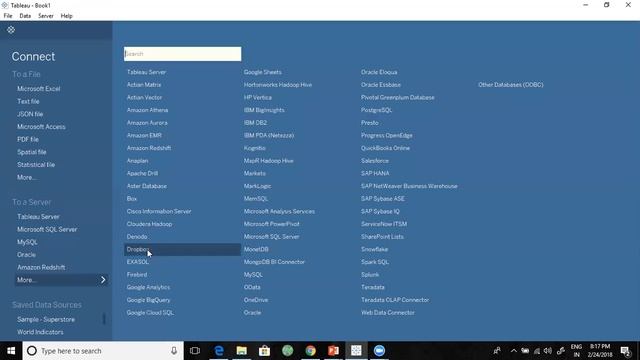
Task: Connect to a Spatial file
Action: click(x=32, y=152)
